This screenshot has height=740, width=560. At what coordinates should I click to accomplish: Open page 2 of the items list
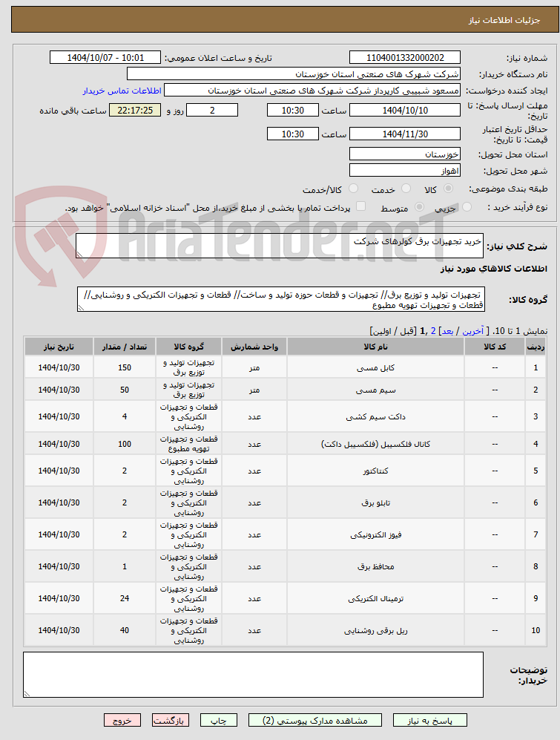(x=433, y=331)
